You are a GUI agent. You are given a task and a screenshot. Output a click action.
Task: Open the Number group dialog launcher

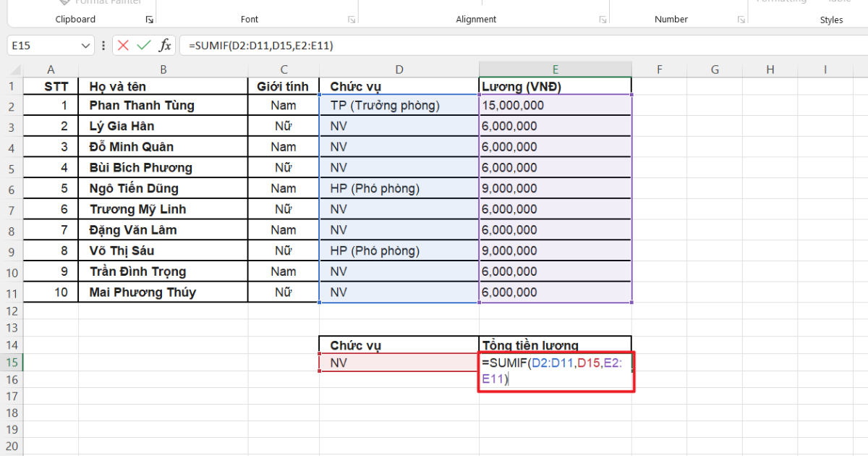coord(741,20)
